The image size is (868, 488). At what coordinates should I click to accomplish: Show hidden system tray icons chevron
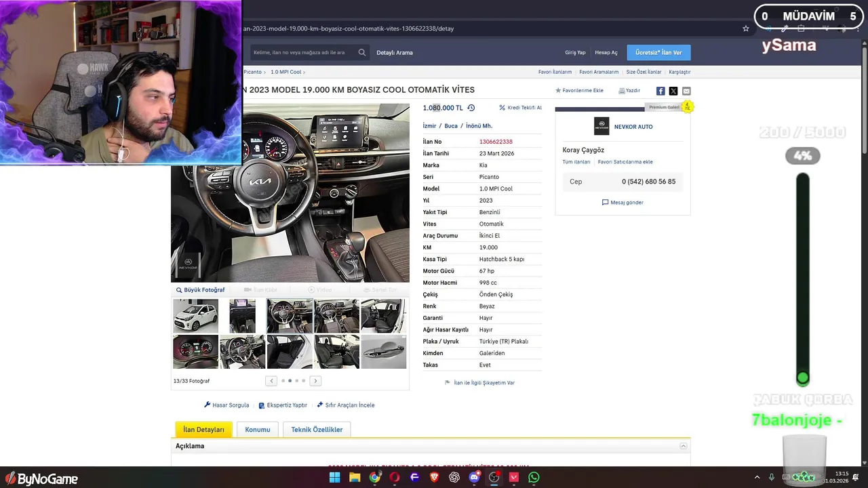tap(757, 477)
